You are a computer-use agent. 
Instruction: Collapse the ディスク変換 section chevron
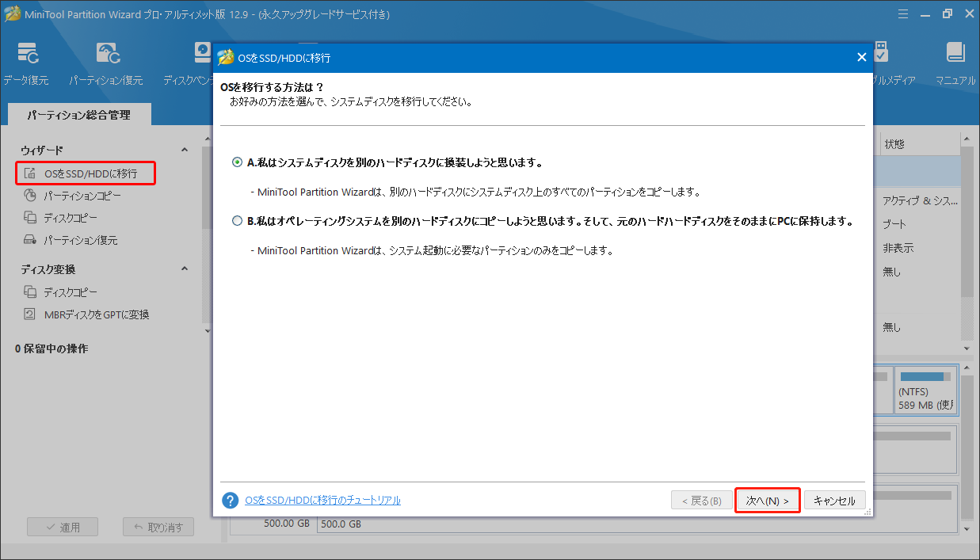coord(185,269)
